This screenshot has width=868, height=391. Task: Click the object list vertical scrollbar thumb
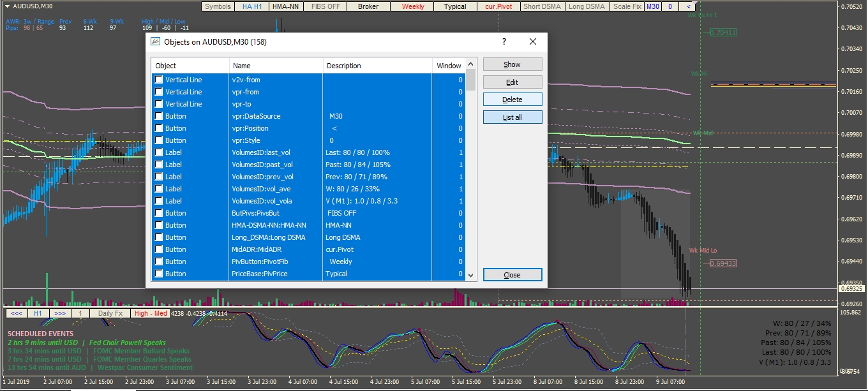pyautogui.click(x=471, y=81)
